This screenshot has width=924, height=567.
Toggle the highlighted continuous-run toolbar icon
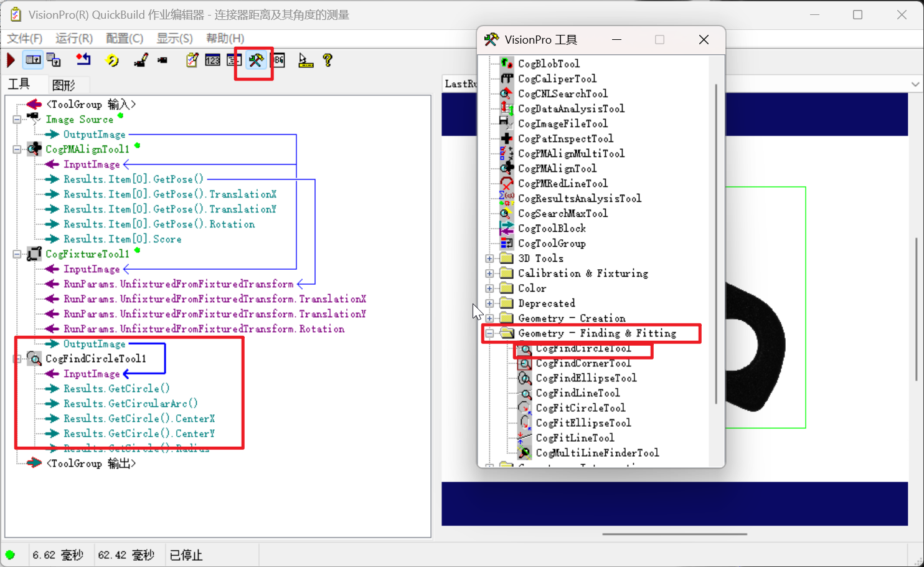click(33, 60)
